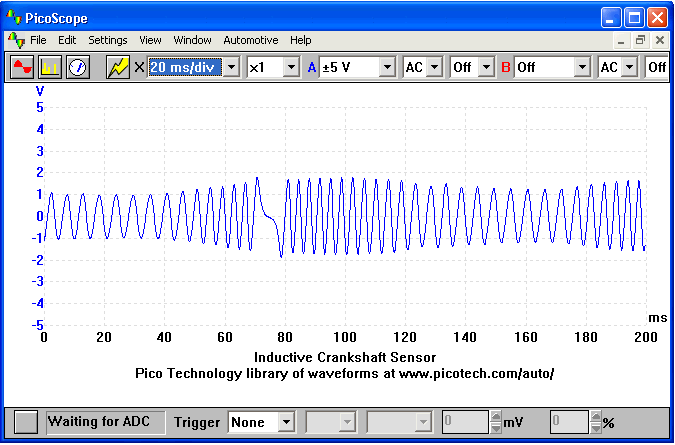This screenshot has height=445, width=675.
Task: Open the oscilloscope view icon
Action: click(22, 68)
